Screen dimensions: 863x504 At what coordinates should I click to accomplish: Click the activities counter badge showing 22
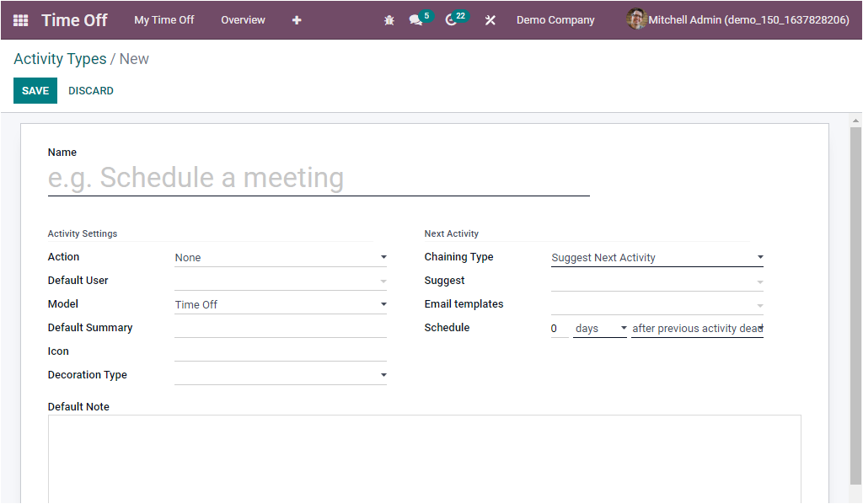(463, 14)
